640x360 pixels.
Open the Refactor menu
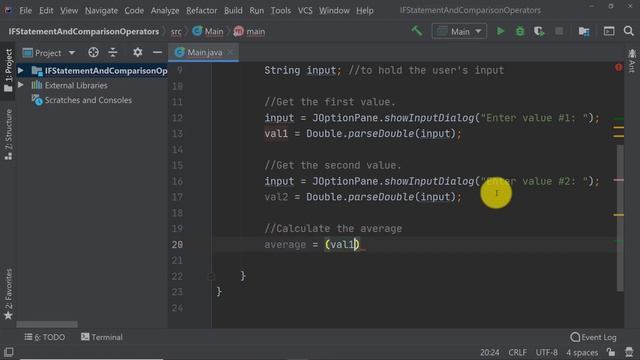click(x=202, y=10)
